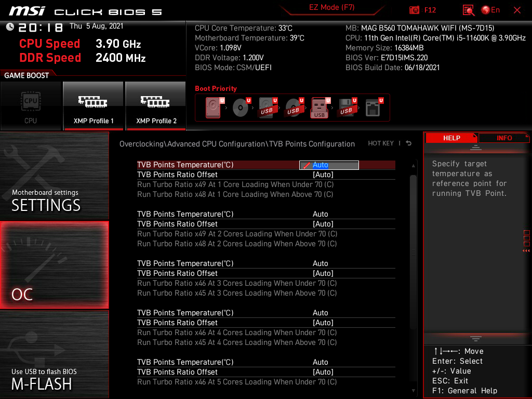Open TVB Points Ratio Offset for 3 cores
This screenshot has width=532, height=399.
click(266, 273)
